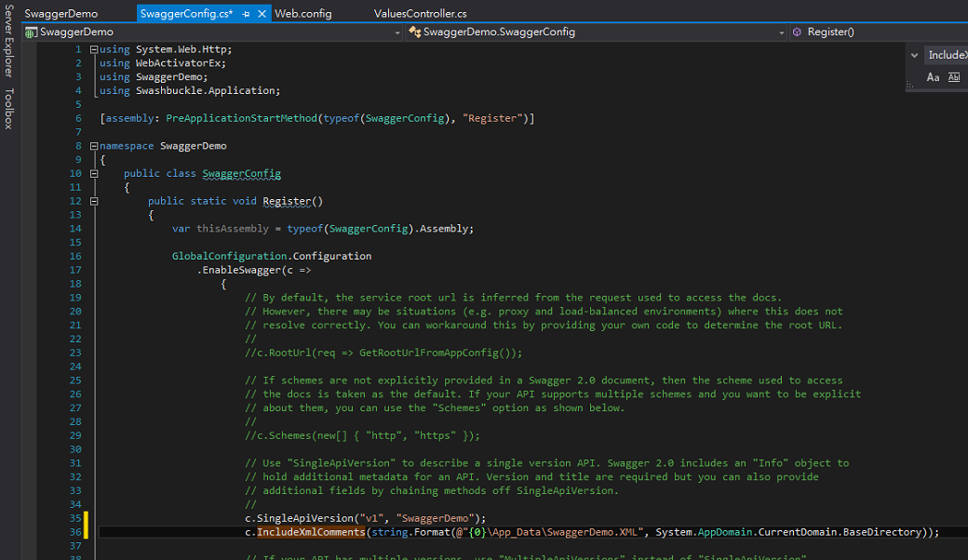Click .EnableSwagger call on line 17
The height and width of the screenshot is (560, 968).
click(x=239, y=270)
